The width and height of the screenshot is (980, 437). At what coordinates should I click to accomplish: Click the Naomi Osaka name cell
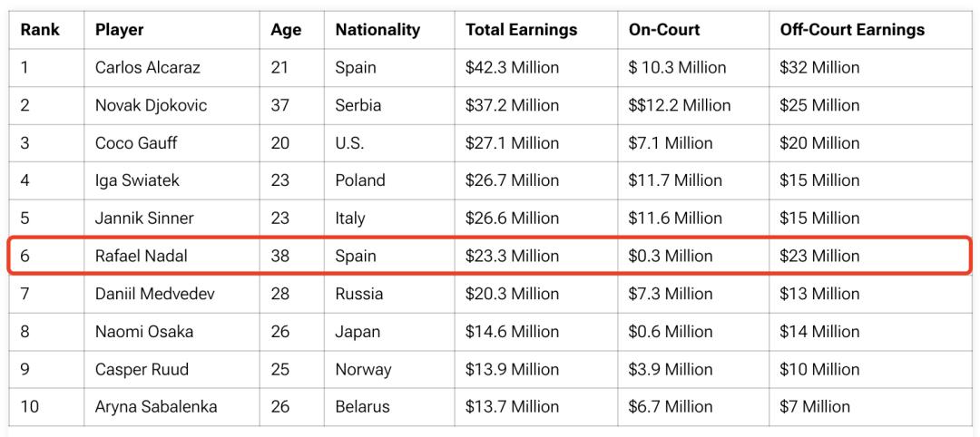144,332
